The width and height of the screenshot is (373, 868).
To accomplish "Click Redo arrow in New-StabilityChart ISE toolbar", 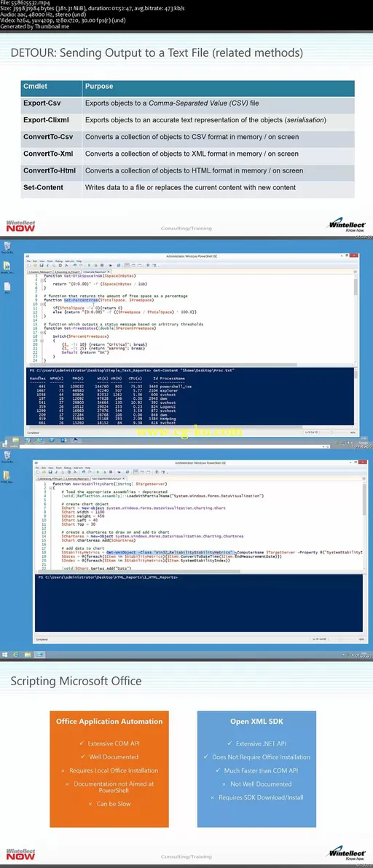I will 89,472.
